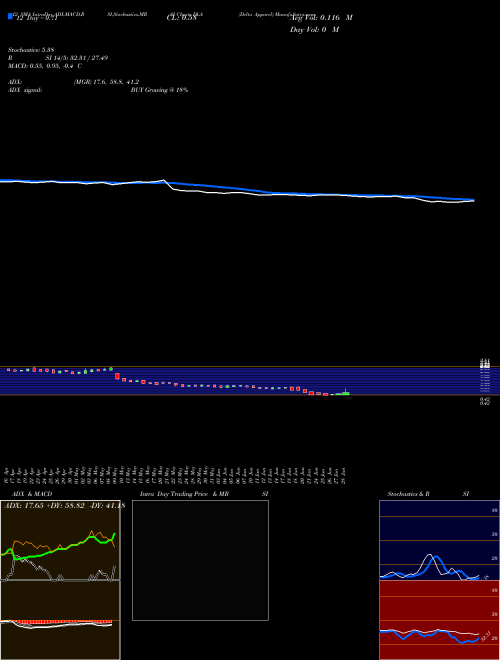The image size is (500, 660).
Task: Select the 'Avg Vol: 0.116 M' text
Action: pyautogui.click(x=321, y=18)
